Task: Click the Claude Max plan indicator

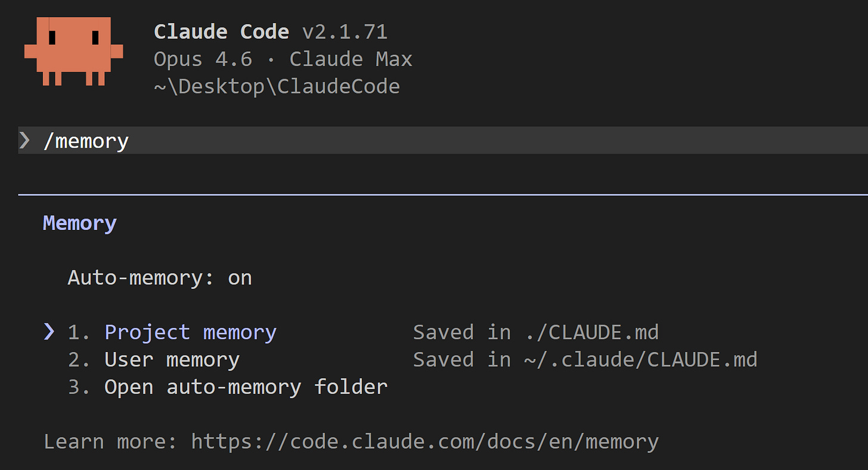Action: [351, 58]
